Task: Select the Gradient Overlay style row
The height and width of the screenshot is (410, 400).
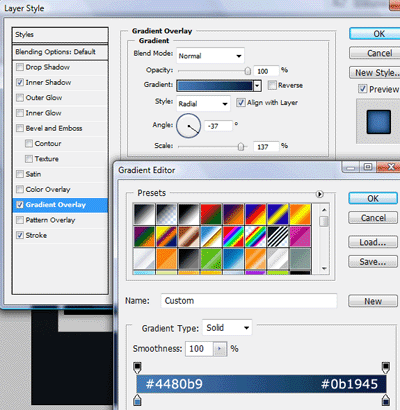Action: pyautogui.click(x=60, y=205)
